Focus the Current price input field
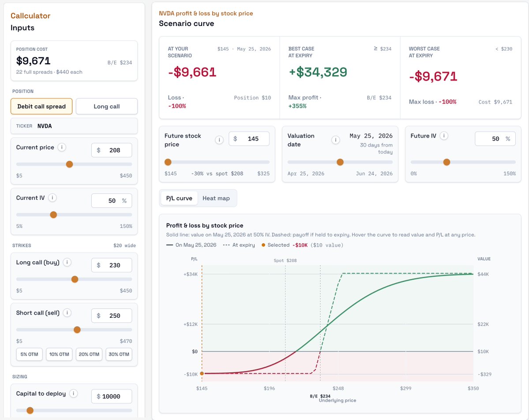Image resolution: width=529 pixels, height=420 pixels. pos(112,150)
